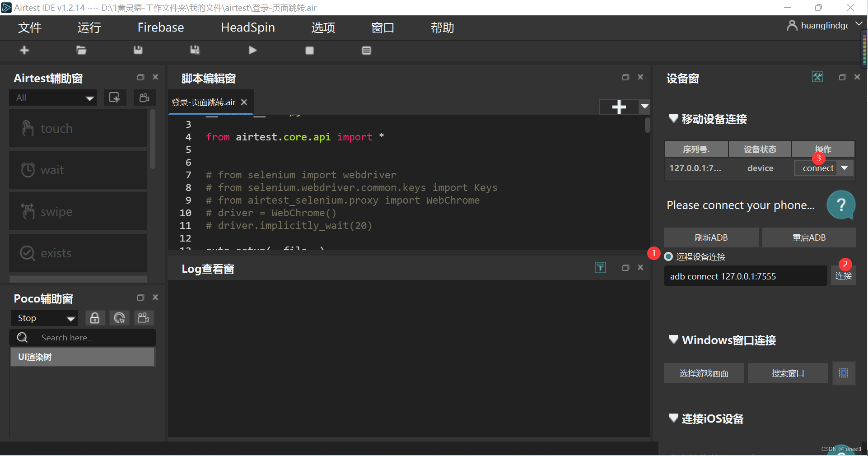868x456 pixels.
Task: Click the Log panel filter icon
Action: tap(600, 268)
